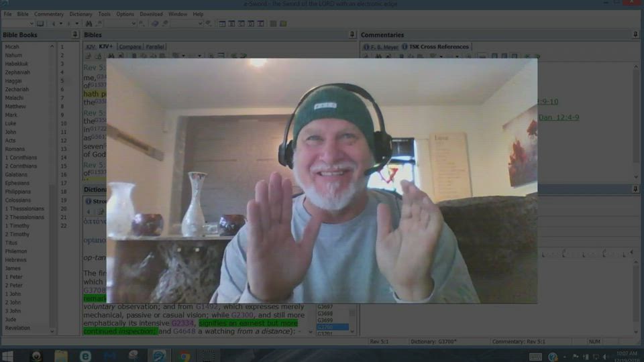Open TSK Cross References commentary tab
The height and width of the screenshot is (362, 644).
439,47
